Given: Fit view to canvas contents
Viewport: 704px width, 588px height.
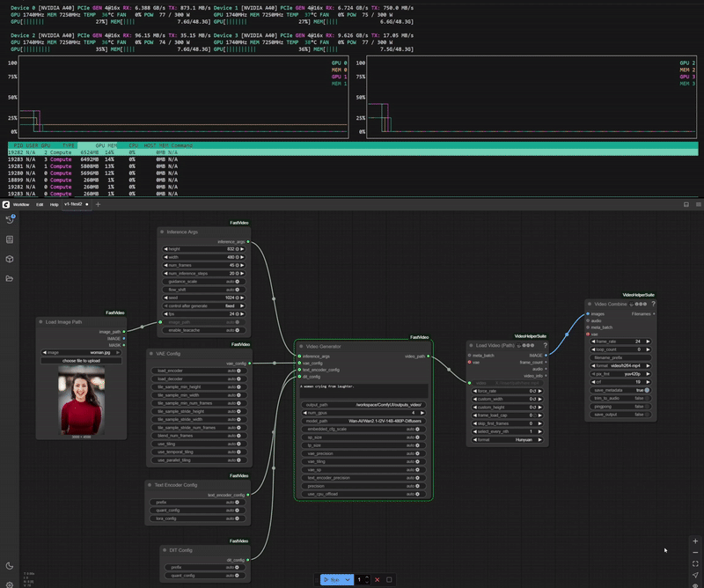Looking at the screenshot, I should tap(695, 563).
